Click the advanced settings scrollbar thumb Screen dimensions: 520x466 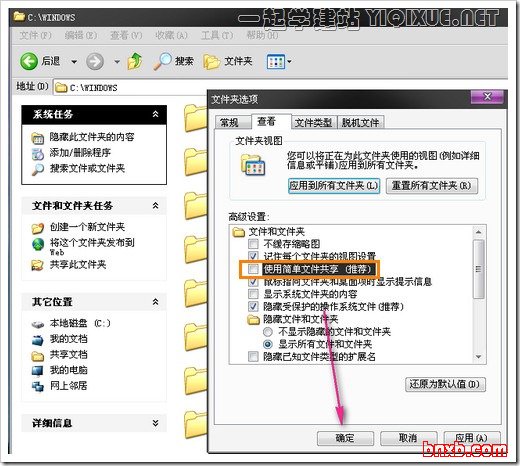click(479, 269)
